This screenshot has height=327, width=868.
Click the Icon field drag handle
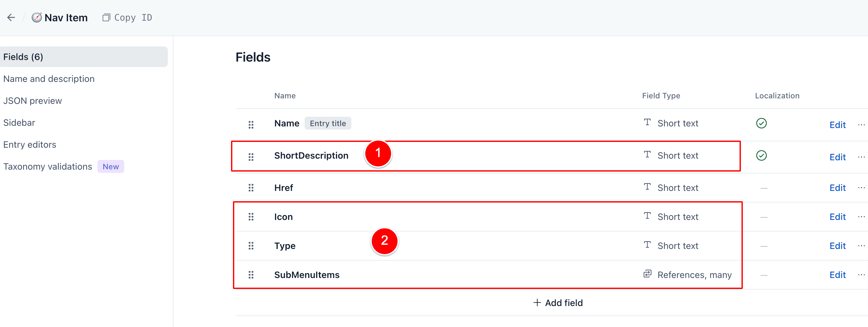251,216
